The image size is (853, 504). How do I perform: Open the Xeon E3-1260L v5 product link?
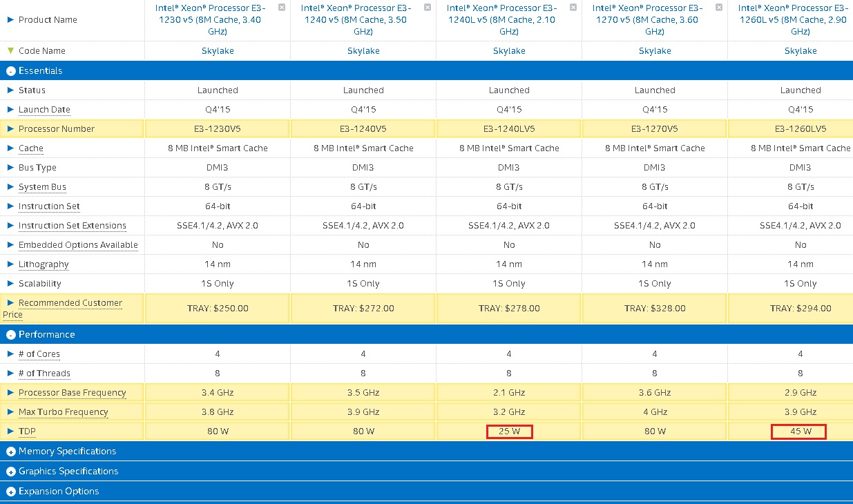point(794,20)
